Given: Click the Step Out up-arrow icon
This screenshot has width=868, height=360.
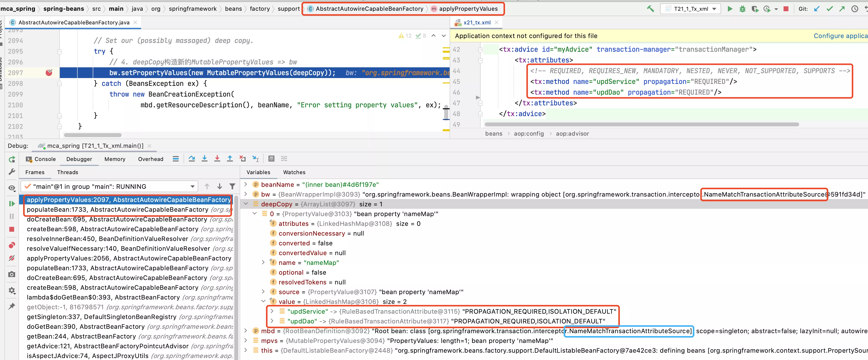Looking at the screenshot, I should click(230, 159).
